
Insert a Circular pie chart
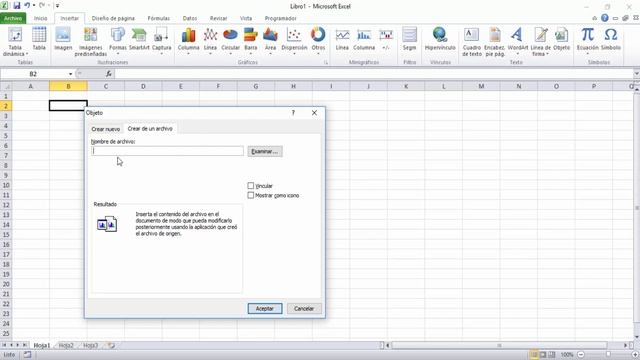tap(231, 42)
